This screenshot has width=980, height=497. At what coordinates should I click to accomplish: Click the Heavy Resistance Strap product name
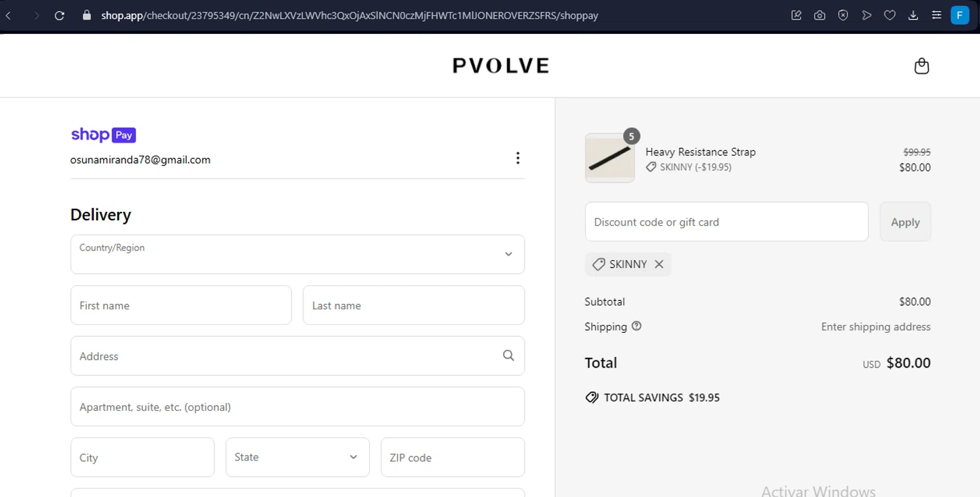coord(700,152)
